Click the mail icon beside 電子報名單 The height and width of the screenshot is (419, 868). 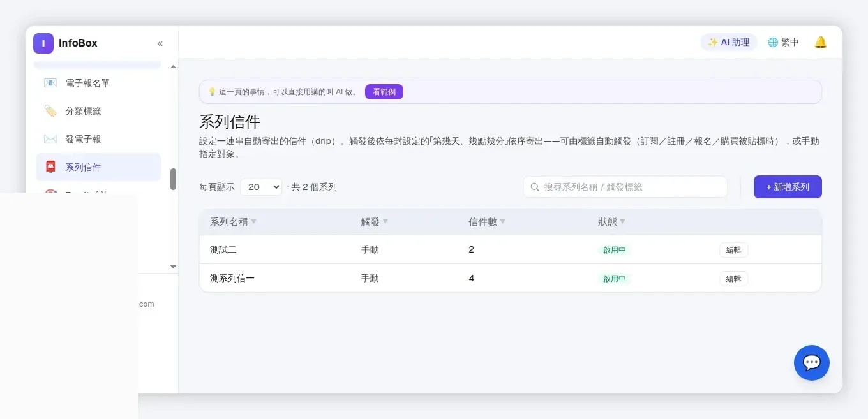point(50,83)
